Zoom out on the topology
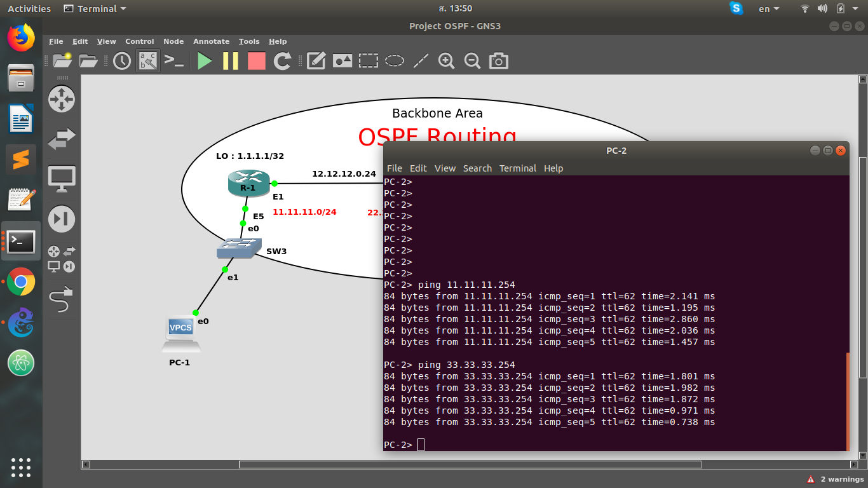This screenshot has width=868, height=488. tap(472, 61)
